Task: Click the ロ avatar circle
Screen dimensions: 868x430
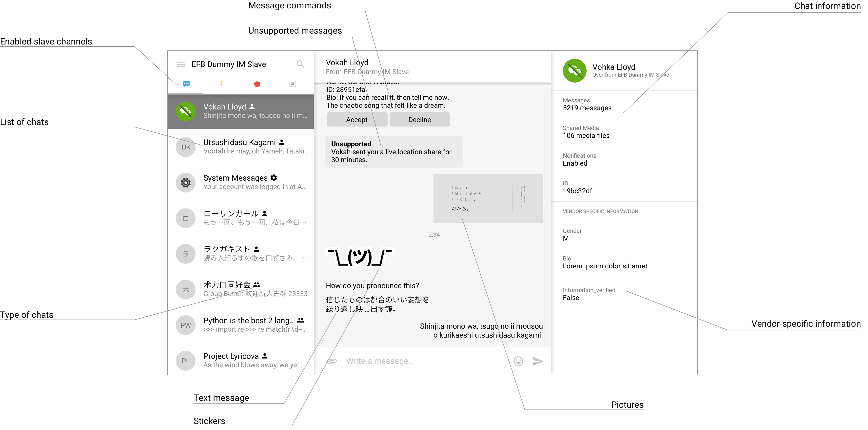Action: tap(186, 218)
